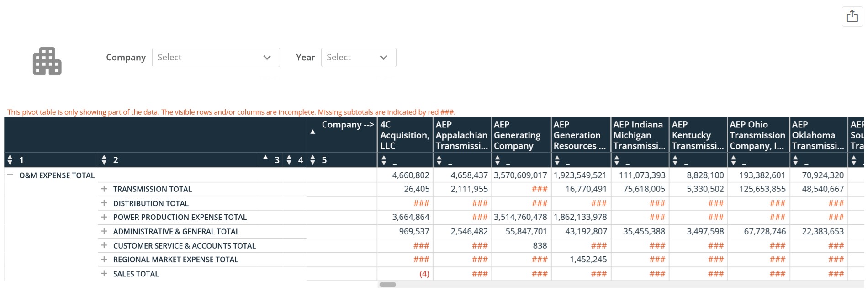The image size is (868, 292).
Task: Select the 'AEP Appalachian Transmissi...' column header
Action: 462,135
